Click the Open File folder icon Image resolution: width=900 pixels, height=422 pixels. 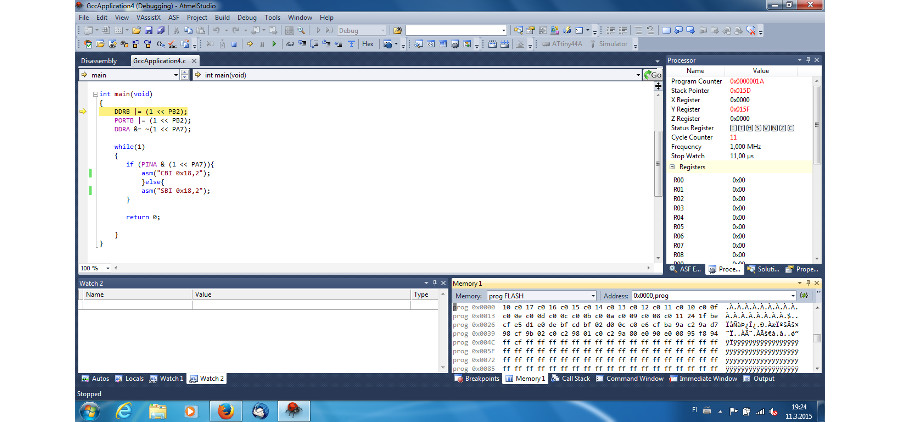coord(136,30)
